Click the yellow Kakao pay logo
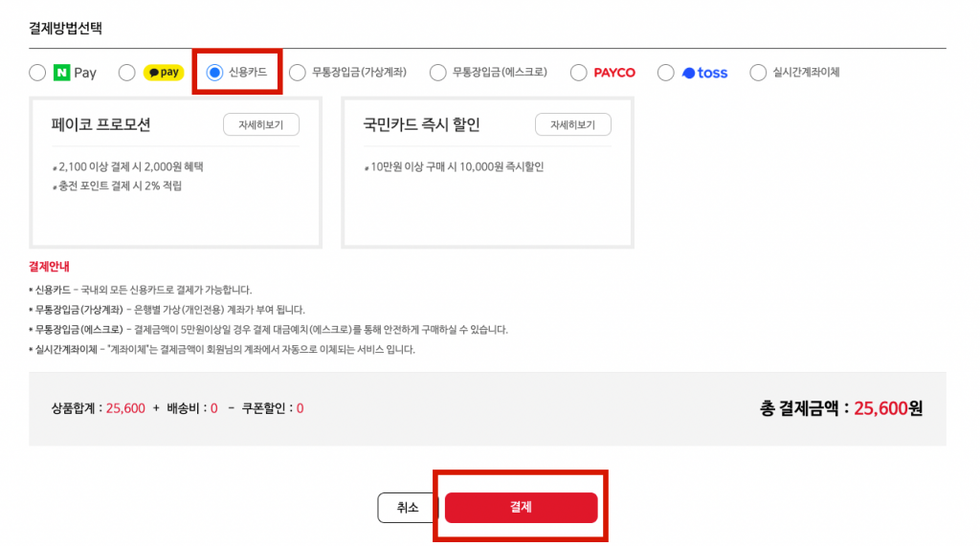The width and height of the screenshot is (980, 546). 163,73
